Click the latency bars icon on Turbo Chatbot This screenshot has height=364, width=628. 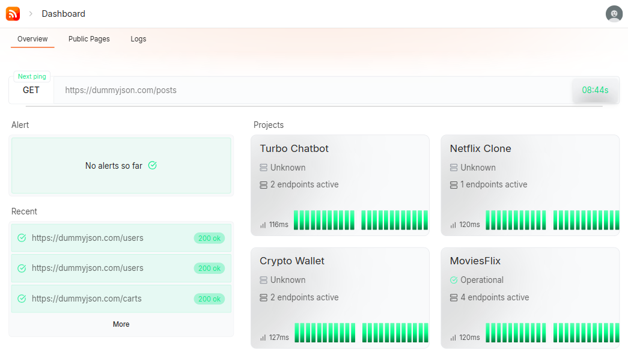click(263, 225)
